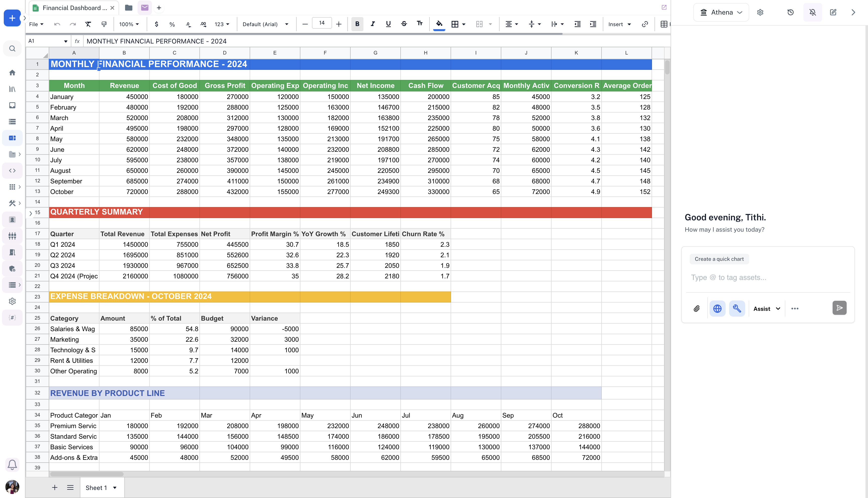This screenshot has width=868, height=498.
Task: Open the zoom 100% dropdown
Action: pos(129,24)
